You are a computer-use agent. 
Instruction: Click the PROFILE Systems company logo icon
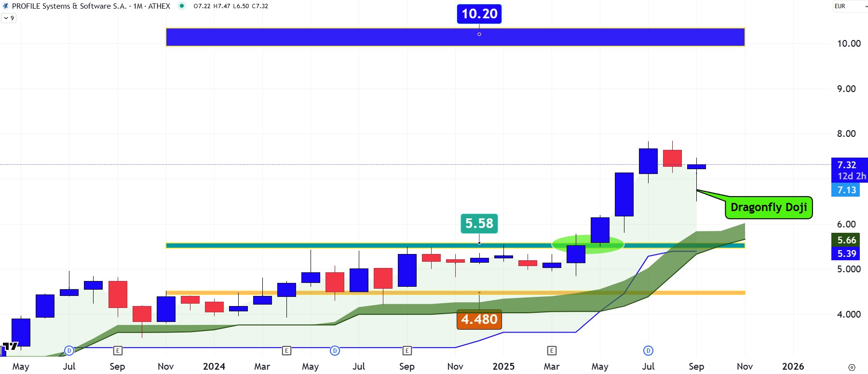point(6,6)
